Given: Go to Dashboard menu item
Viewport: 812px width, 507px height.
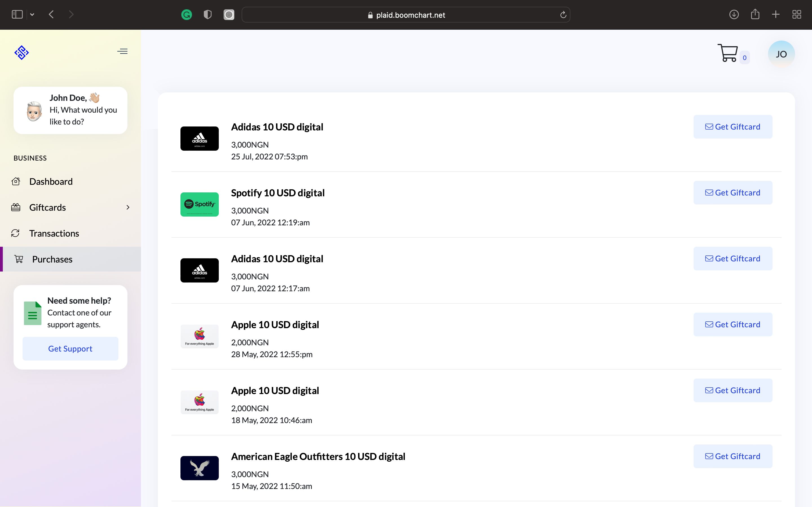Looking at the screenshot, I should [x=51, y=181].
